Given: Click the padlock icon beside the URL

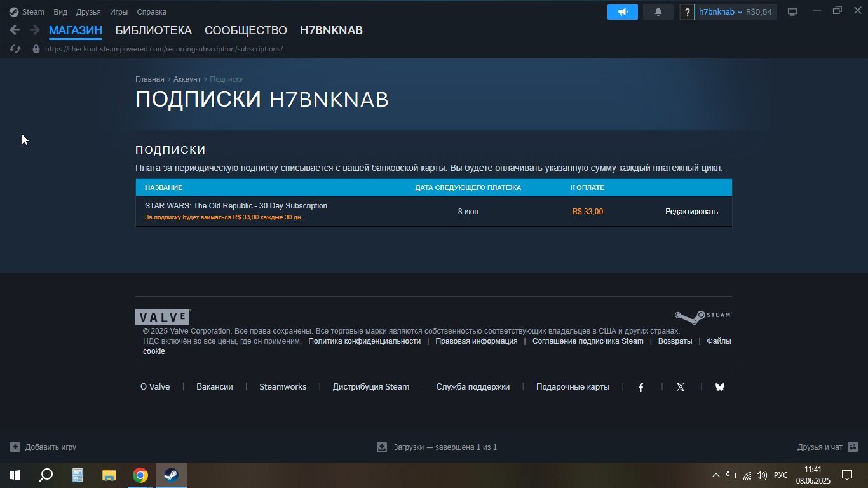Looking at the screenshot, I should click(36, 49).
